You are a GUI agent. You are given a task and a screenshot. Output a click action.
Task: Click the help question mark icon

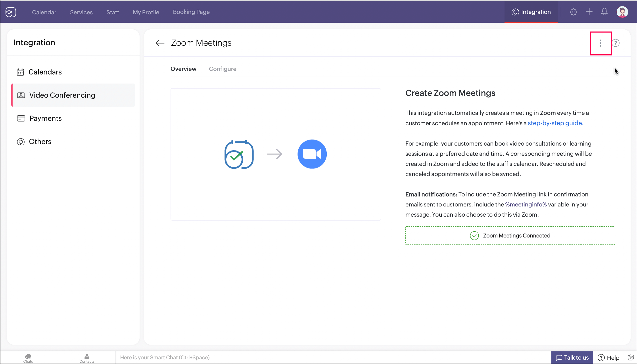pyautogui.click(x=616, y=43)
